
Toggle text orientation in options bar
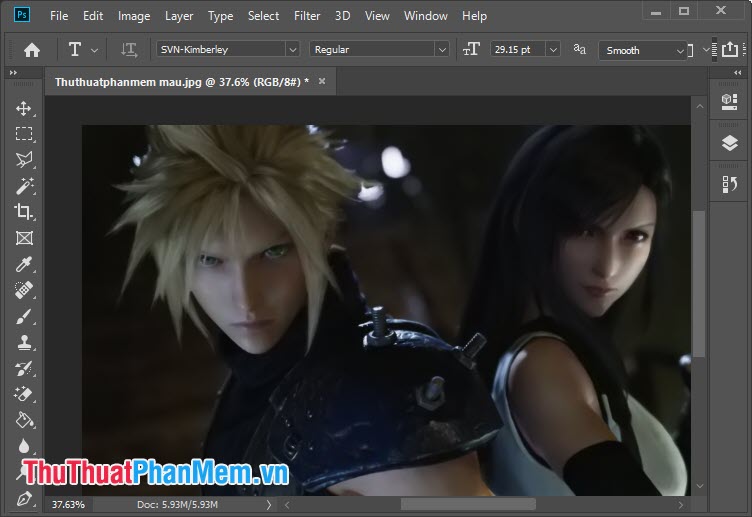[128, 49]
